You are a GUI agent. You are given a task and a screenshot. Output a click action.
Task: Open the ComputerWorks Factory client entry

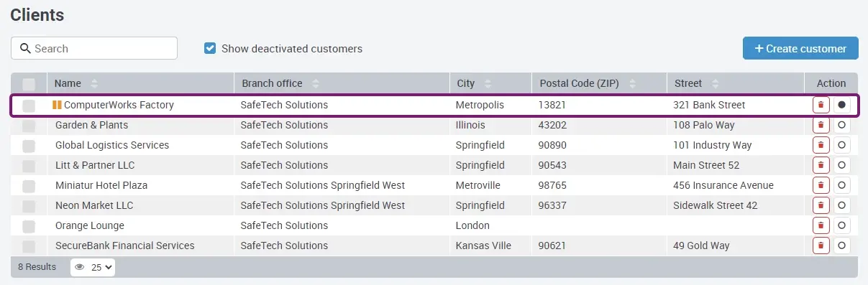pos(119,105)
